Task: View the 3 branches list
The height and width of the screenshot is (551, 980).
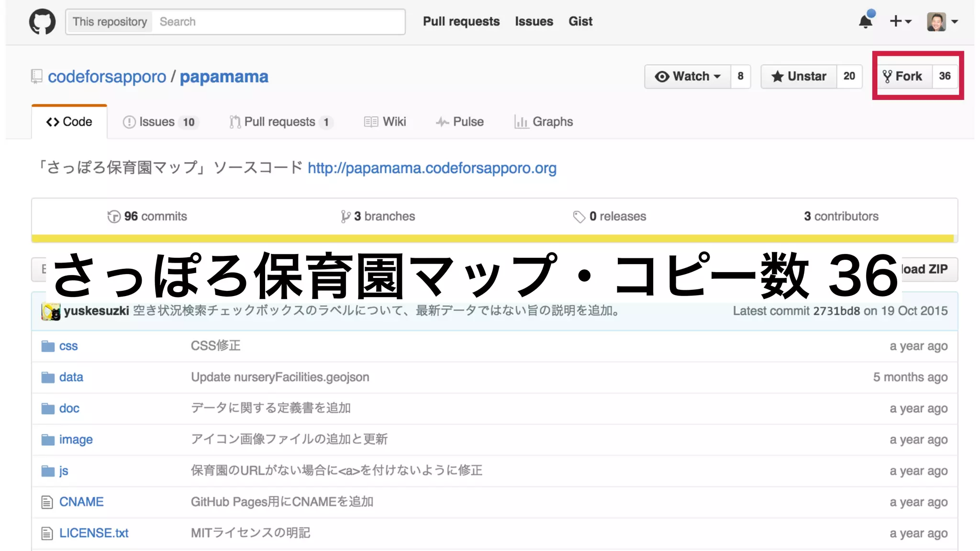Action: pos(378,217)
